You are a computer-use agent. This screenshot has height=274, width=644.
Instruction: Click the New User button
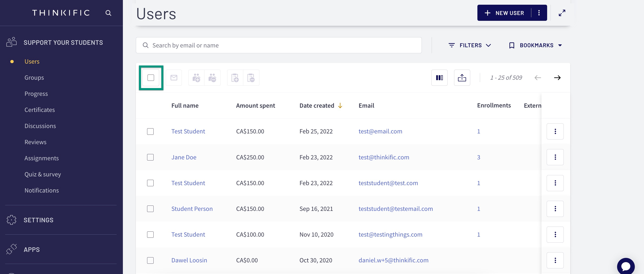point(504,13)
